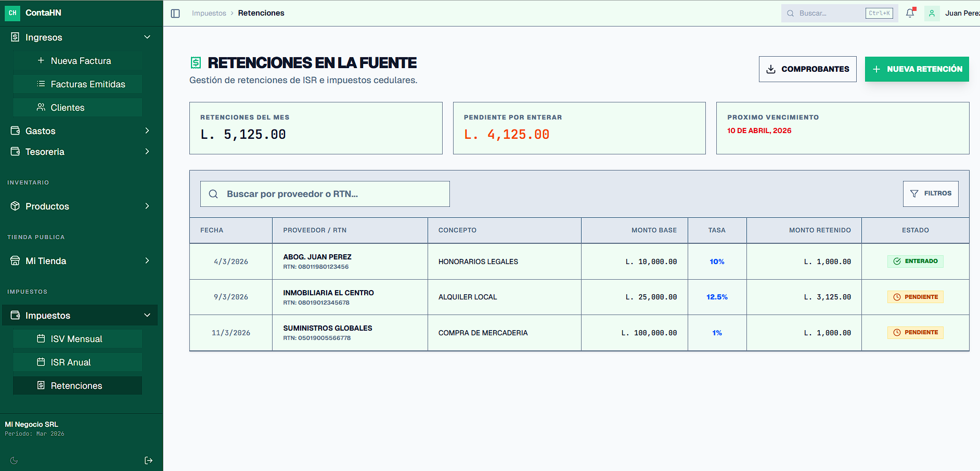This screenshot has height=471, width=980.
Task: Focus the proveedor or RTN search field
Action: coord(333,194)
